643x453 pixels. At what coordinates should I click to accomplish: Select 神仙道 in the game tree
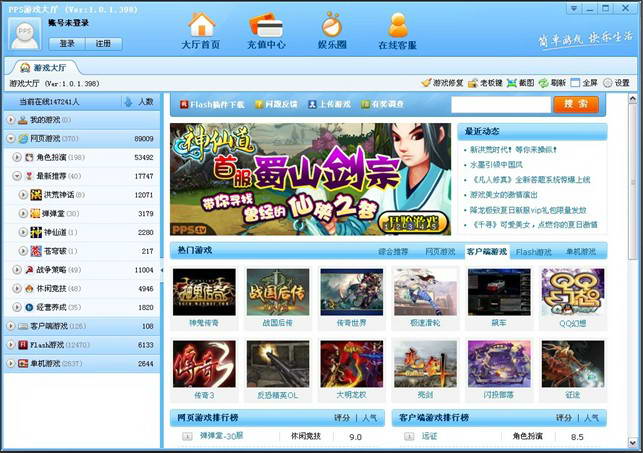[x=82, y=232]
